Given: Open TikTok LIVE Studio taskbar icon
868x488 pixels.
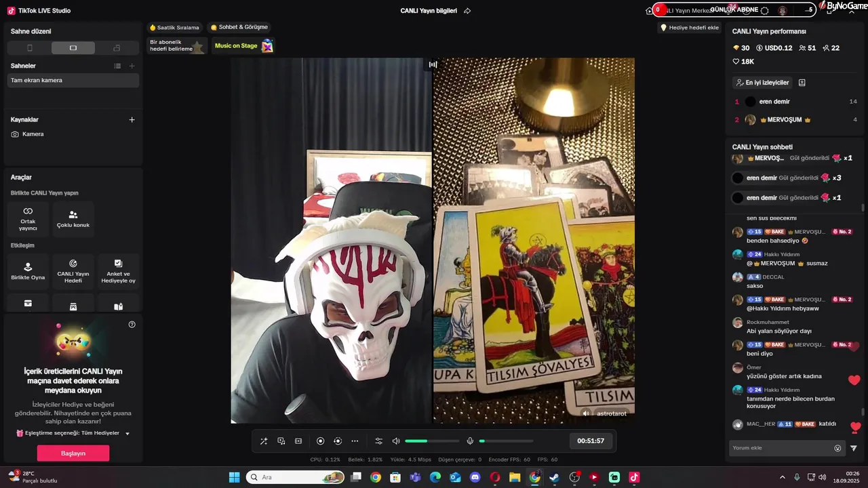Looking at the screenshot, I should coord(634,477).
